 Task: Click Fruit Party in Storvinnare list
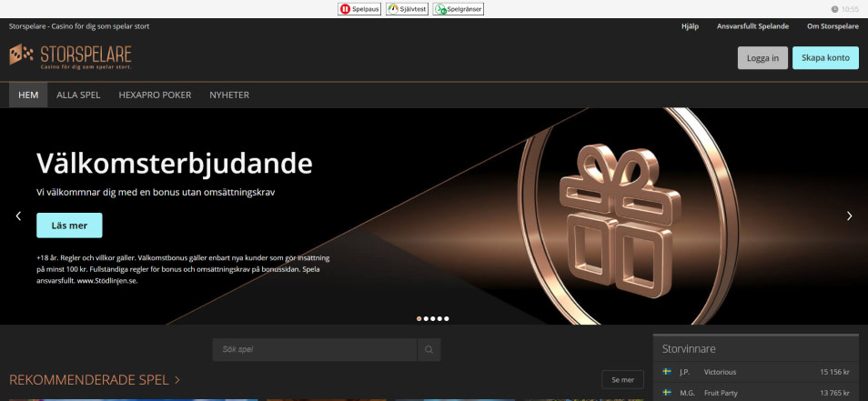click(x=721, y=393)
